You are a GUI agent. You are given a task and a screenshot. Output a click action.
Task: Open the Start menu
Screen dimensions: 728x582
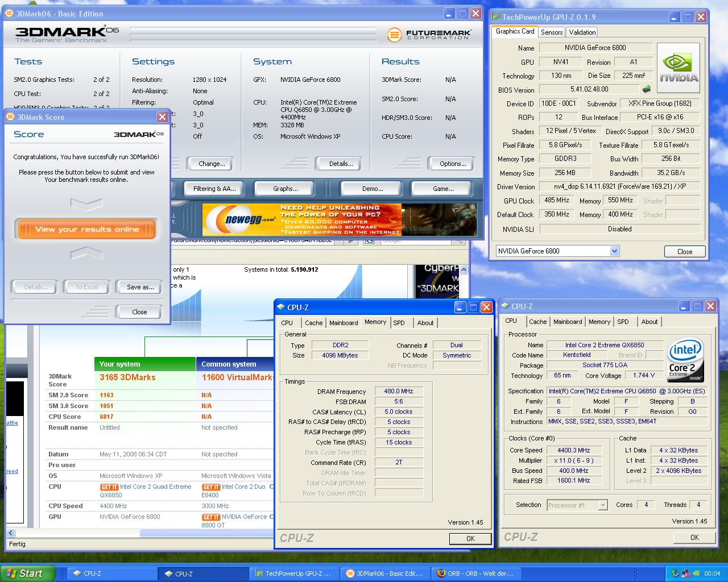pos(28,573)
